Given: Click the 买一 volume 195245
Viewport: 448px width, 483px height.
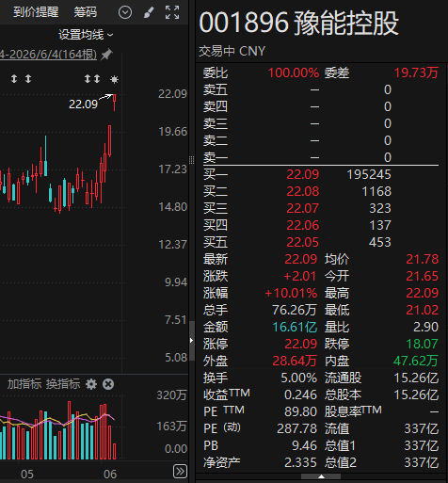Looking at the screenshot, I should point(369,174).
